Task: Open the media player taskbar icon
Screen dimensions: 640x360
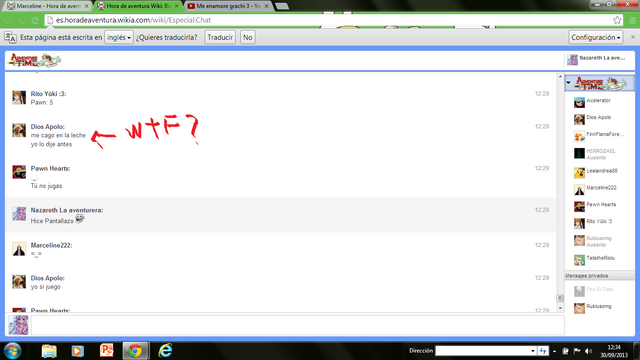Action: (x=78, y=351)
